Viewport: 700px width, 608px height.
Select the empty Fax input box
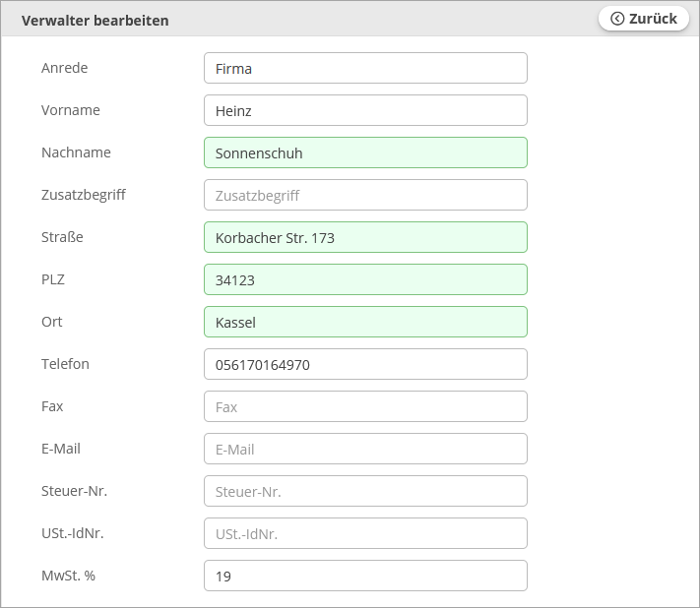[x=364, y=407]
